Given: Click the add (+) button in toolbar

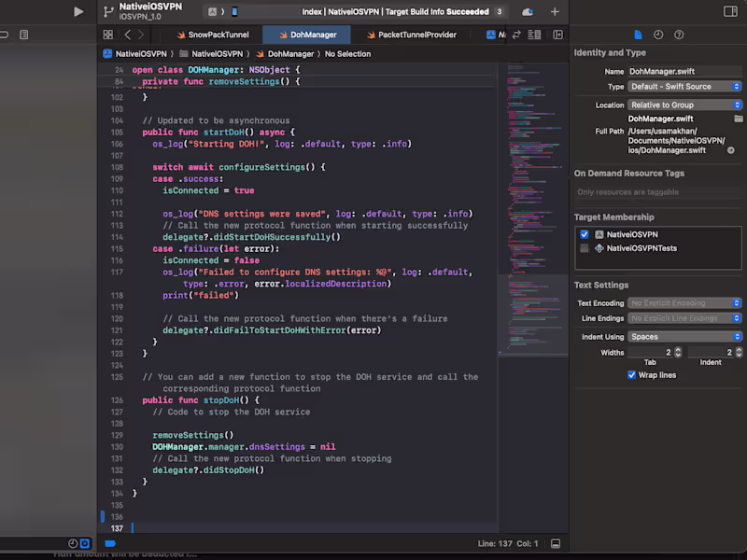Looking at the screenshot, I should coord(555,12).
